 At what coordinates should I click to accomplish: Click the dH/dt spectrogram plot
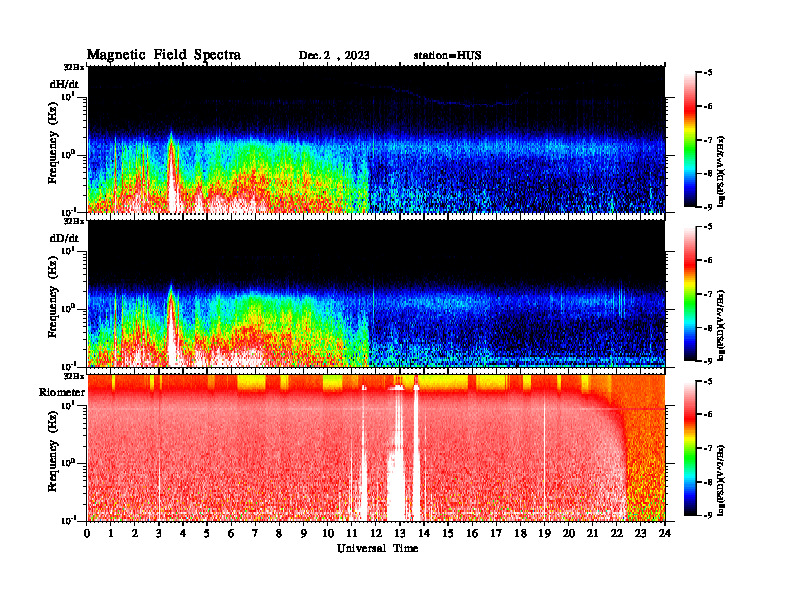point(376,139)
